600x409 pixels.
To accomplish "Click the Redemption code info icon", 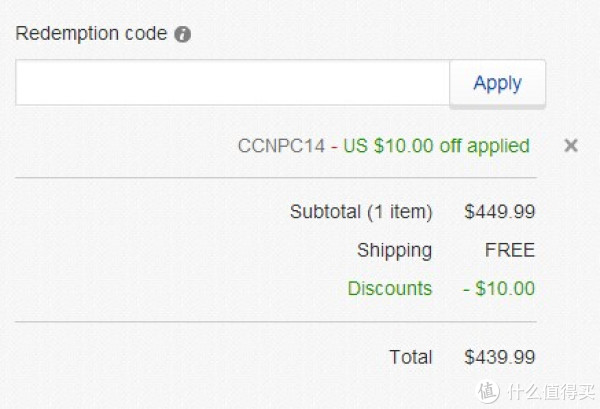I will 183,34.
